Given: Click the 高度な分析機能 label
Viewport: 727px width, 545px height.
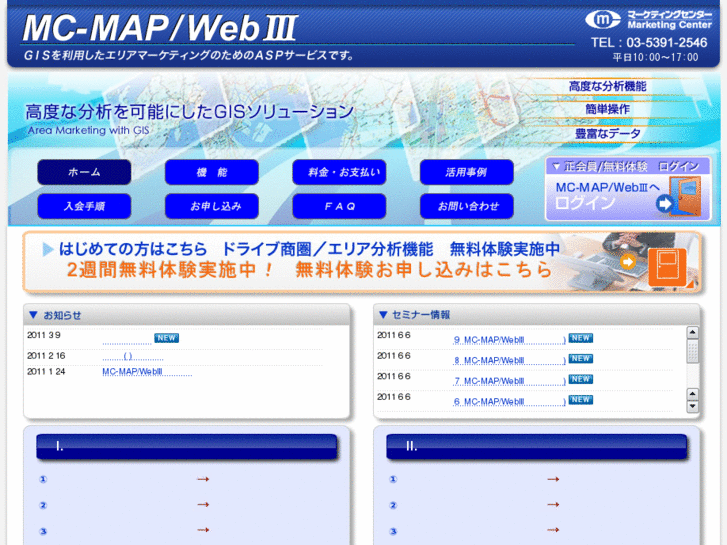Looking at the screenshot, I should (x=607, y=86).
